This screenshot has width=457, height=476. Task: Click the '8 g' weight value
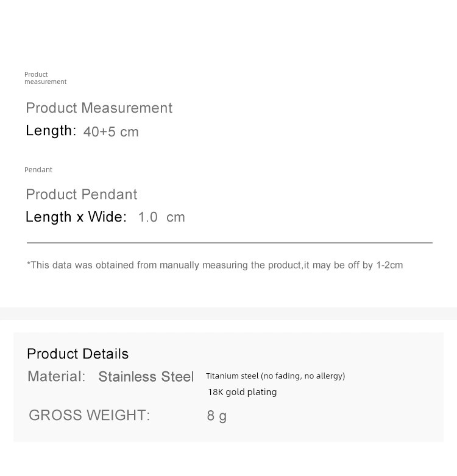(x=217, y=416)
